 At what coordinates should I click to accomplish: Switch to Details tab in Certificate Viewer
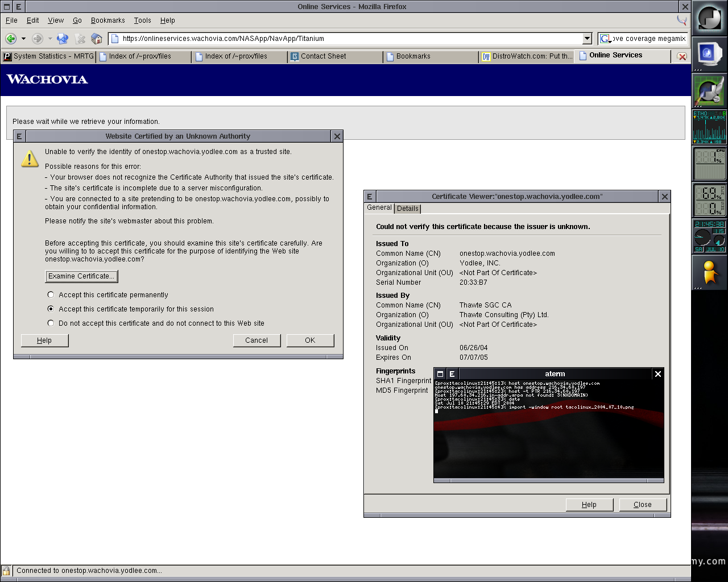[408, 209]
